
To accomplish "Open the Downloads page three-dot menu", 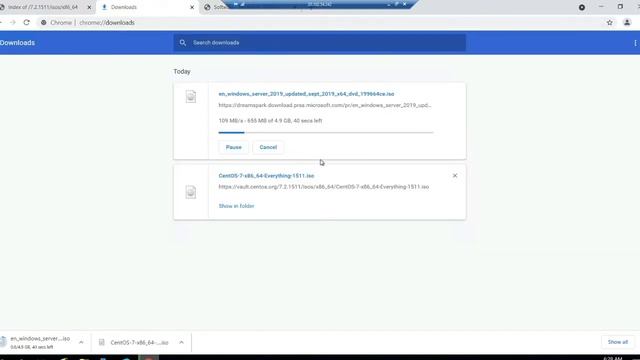I will pos(635,43).
